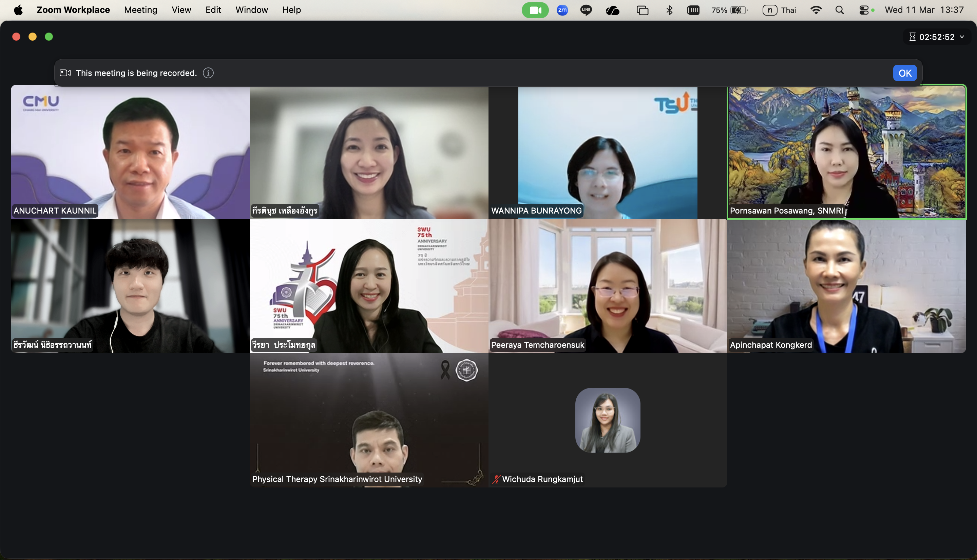Select Wichuda Rungkamjut's profile picture tile

608,420
